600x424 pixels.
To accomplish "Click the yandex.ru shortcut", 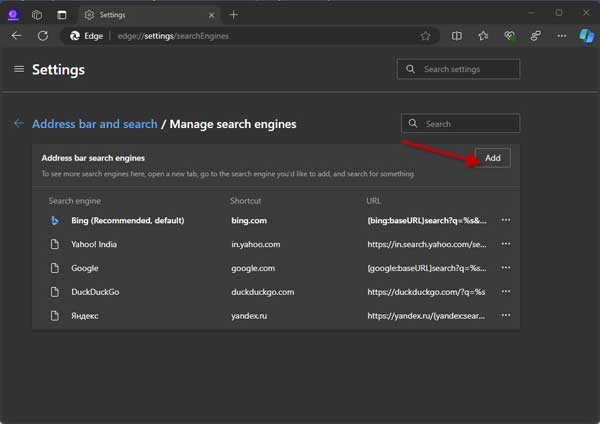I will (x=249, y=316).
